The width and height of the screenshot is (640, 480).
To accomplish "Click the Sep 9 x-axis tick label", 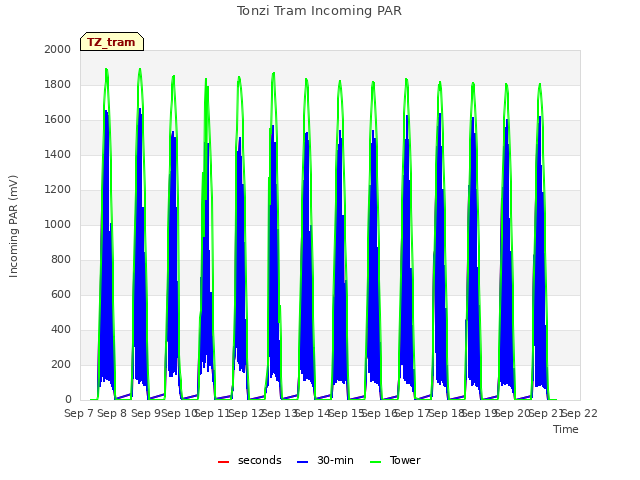I will pos(146,413).
